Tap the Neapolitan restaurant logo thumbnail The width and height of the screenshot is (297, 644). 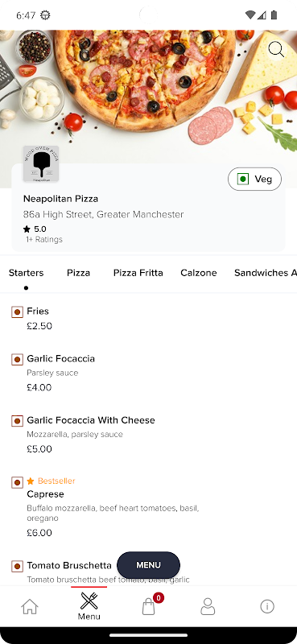tap(41, 164)
